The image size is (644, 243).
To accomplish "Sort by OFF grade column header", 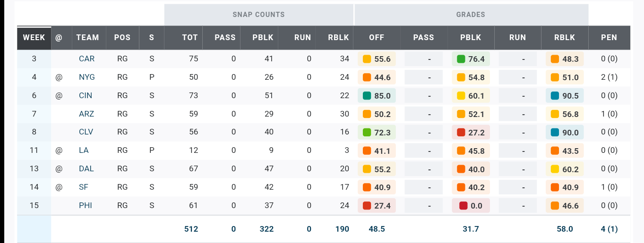I will tap(377, 38).
